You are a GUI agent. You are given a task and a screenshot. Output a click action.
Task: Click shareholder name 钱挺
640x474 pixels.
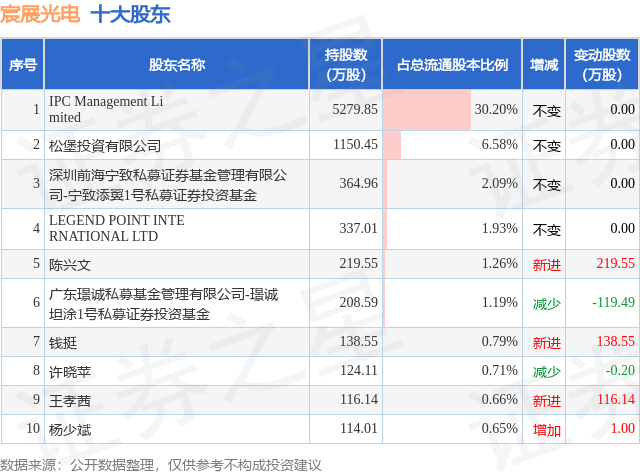pyautogui.click(x=63, y=343)
